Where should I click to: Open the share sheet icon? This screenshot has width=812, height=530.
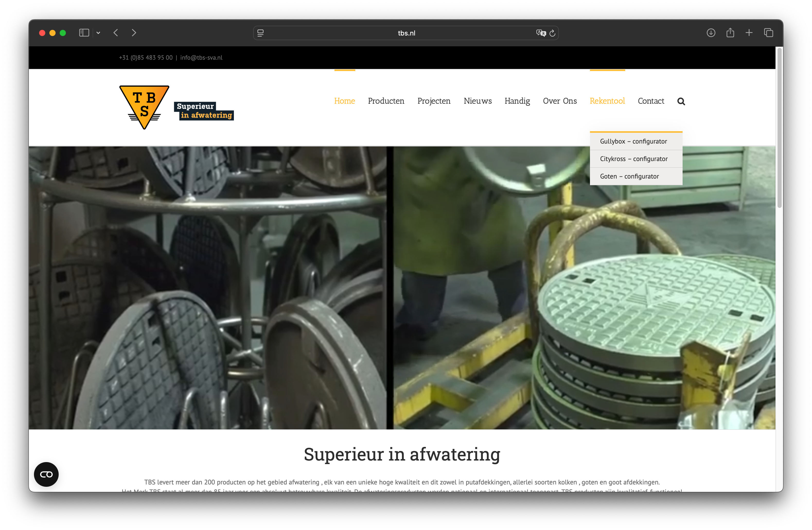tap(730, 33)
